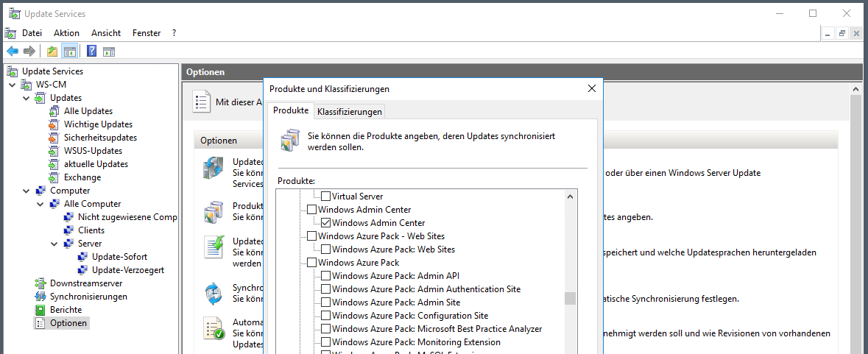The image size is (868, 354).
Task: Collapse the WS-CM tree node
Action: click(13, 85)
